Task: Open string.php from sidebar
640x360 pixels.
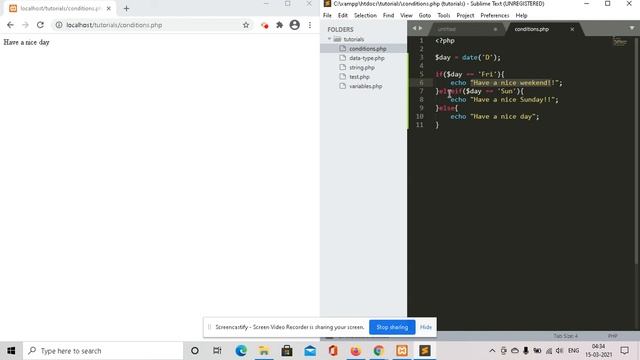Action: coord(363,67)
